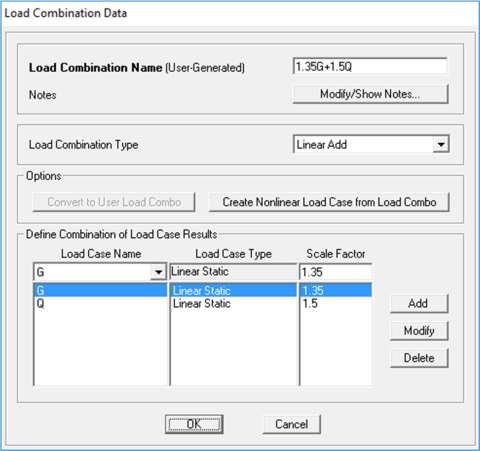This screenshot has height=451, width=480.
Task: Select the Q row in load case list
Action: pyautogui.click(x=100, y=303)
